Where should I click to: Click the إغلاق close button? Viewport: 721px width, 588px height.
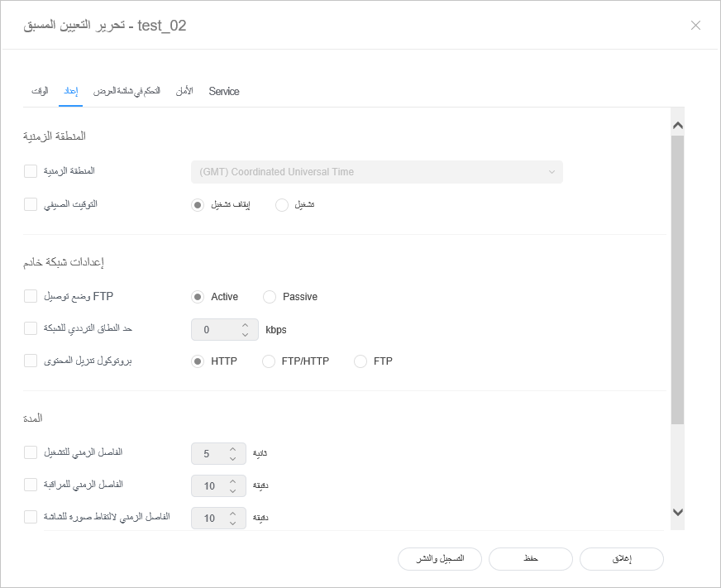622,559
